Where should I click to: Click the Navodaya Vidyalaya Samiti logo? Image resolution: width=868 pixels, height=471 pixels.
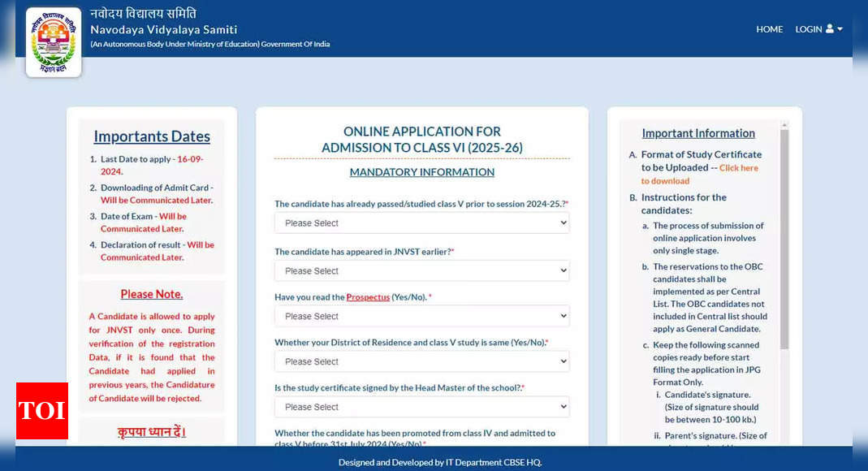(53, 42)
